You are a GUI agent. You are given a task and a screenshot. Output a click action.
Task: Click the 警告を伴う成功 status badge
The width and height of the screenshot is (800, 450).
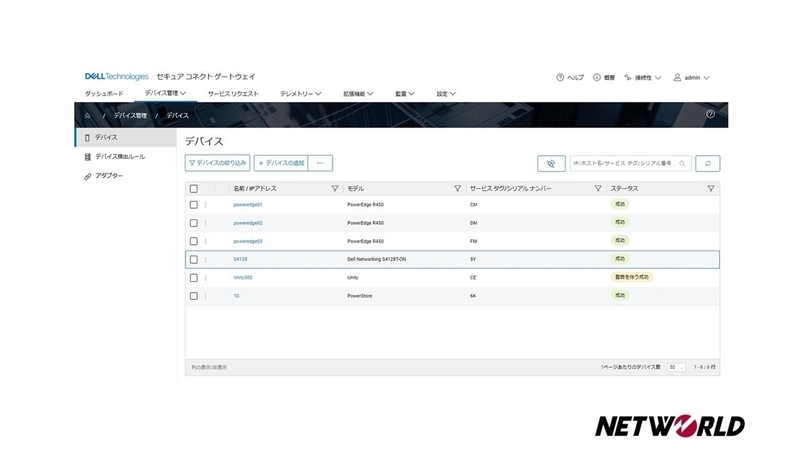click(632, 277)
